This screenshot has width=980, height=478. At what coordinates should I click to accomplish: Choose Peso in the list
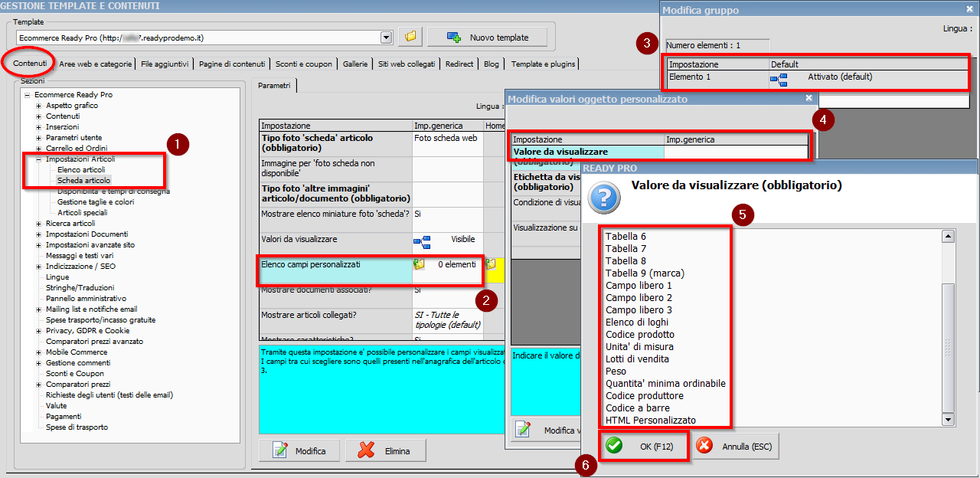pos(616,372)
